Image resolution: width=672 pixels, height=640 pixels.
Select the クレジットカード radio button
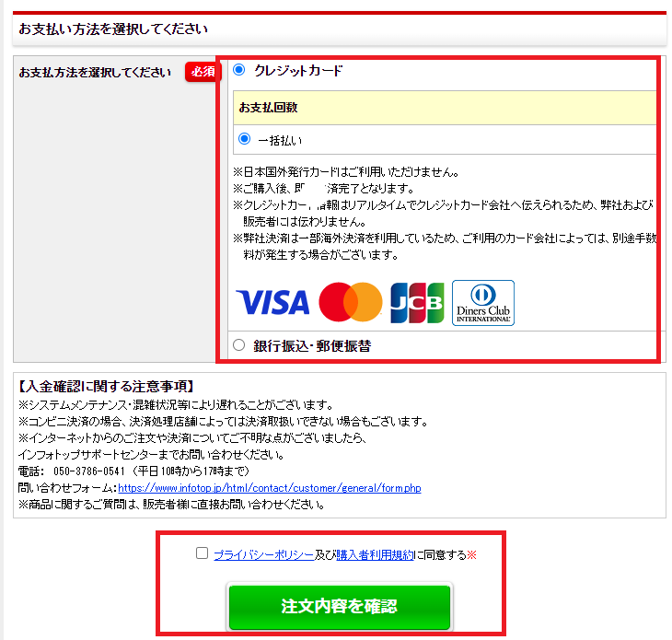point(239,69)
